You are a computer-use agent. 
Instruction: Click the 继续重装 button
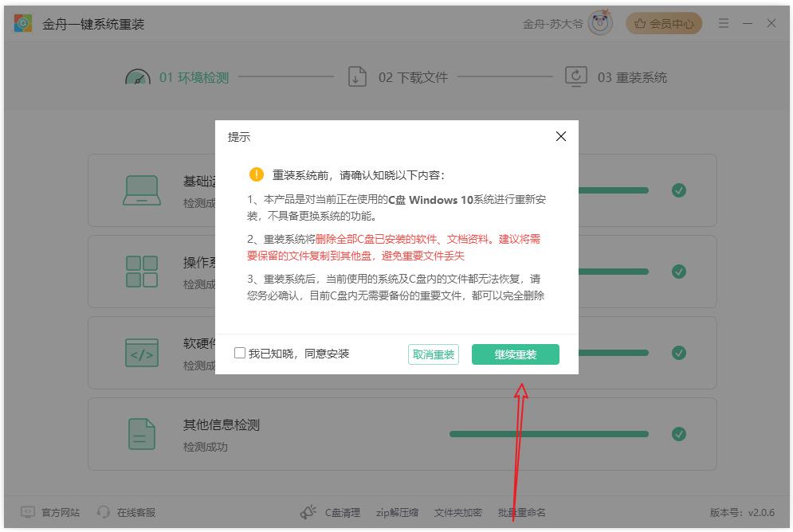coord(515,354)
